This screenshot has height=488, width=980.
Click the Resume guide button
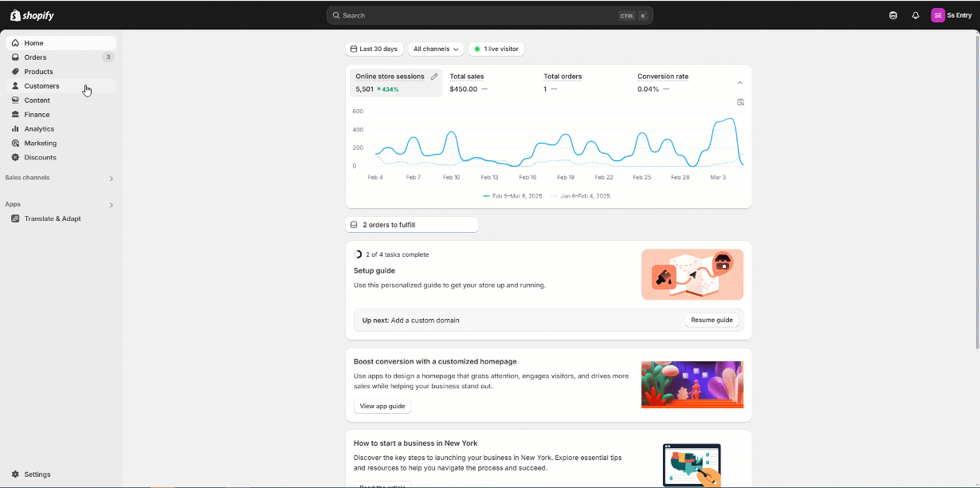(x=711, y=320)
